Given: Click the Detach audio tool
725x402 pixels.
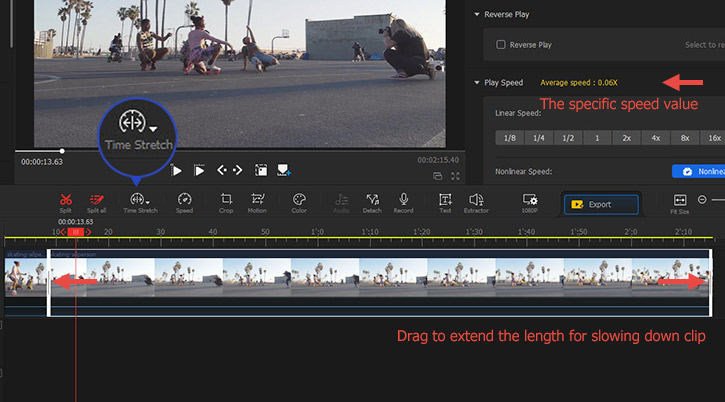Looking at the screenshot, I should [373, 201].
